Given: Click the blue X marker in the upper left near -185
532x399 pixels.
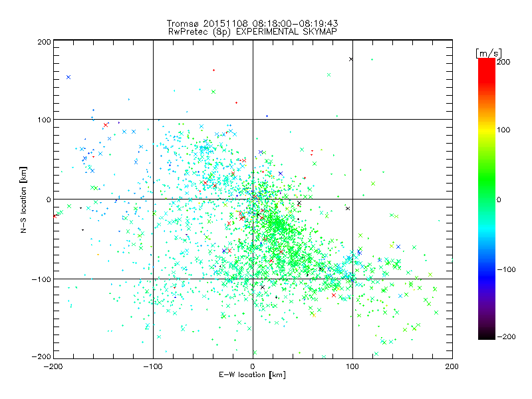Looking at the screenshot, I should point(68,77).
